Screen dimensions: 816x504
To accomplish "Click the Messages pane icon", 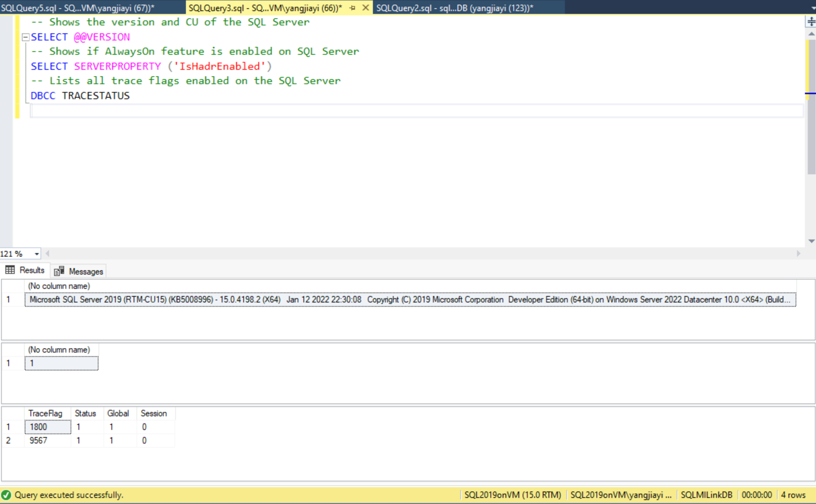I will 58,271.
